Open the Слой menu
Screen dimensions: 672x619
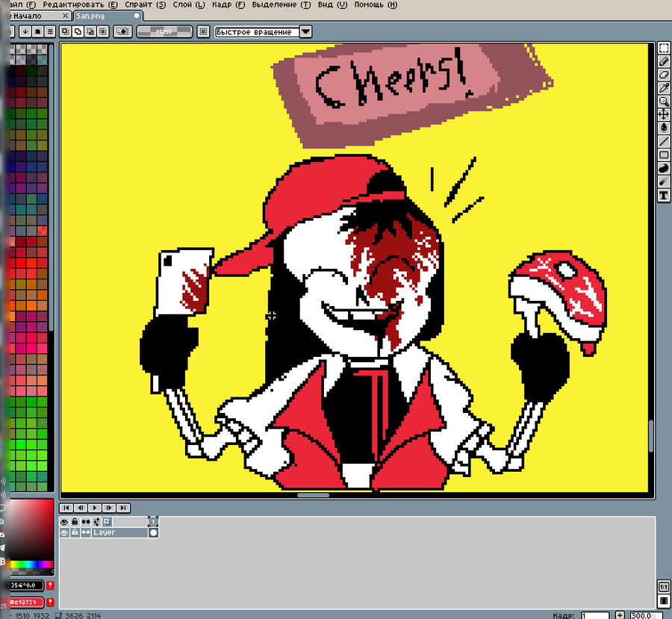click(x=189, y=4)
